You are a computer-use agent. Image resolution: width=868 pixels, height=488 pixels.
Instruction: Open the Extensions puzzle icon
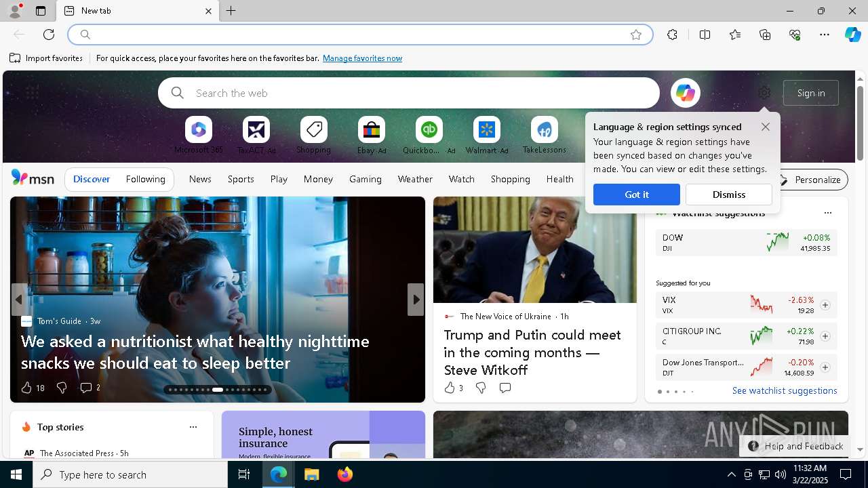pyautogui.click(x=672, y=35)
